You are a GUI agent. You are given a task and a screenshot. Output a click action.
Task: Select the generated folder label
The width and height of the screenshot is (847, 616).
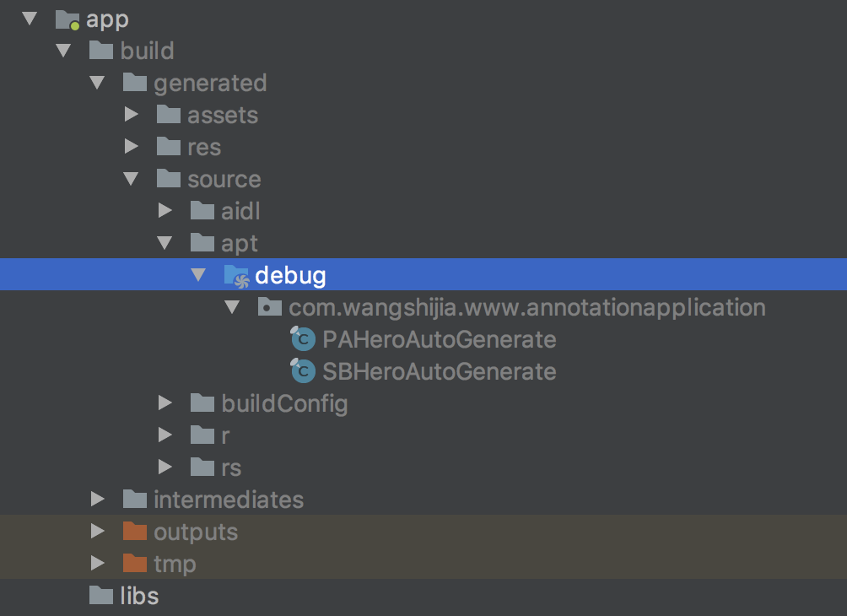210,83
